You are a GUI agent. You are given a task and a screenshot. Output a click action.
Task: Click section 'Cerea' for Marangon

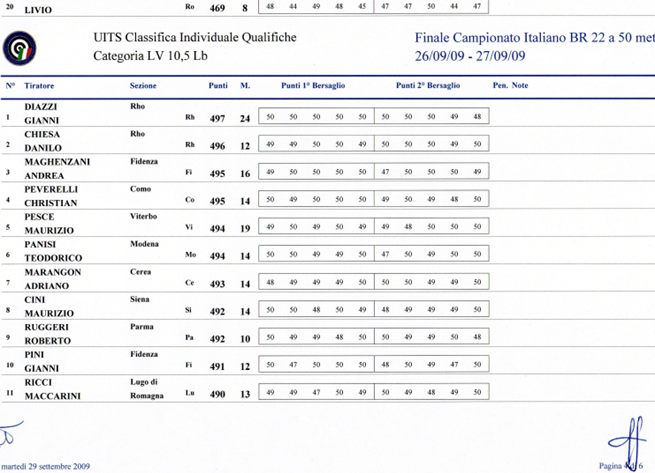point(140,272)
